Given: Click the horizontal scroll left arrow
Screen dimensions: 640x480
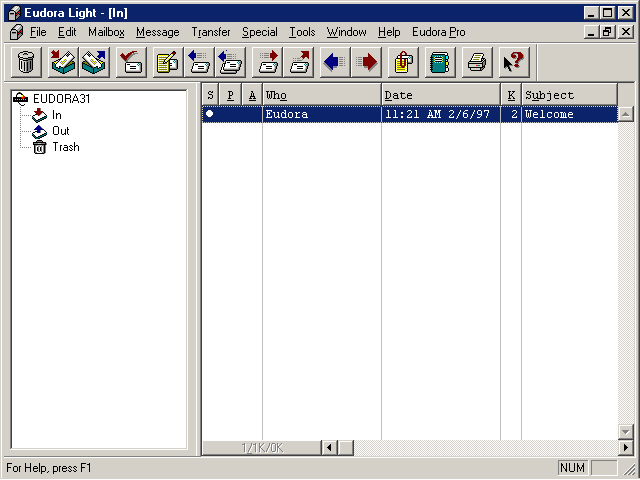Looking at the screenshot, I should tap(329, 448).
